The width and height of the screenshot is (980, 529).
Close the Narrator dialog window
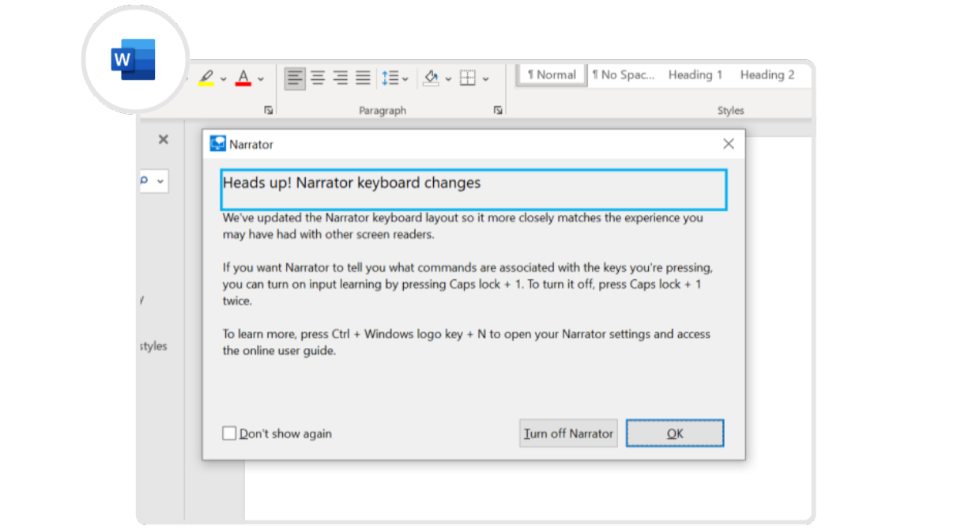(729, 144)
